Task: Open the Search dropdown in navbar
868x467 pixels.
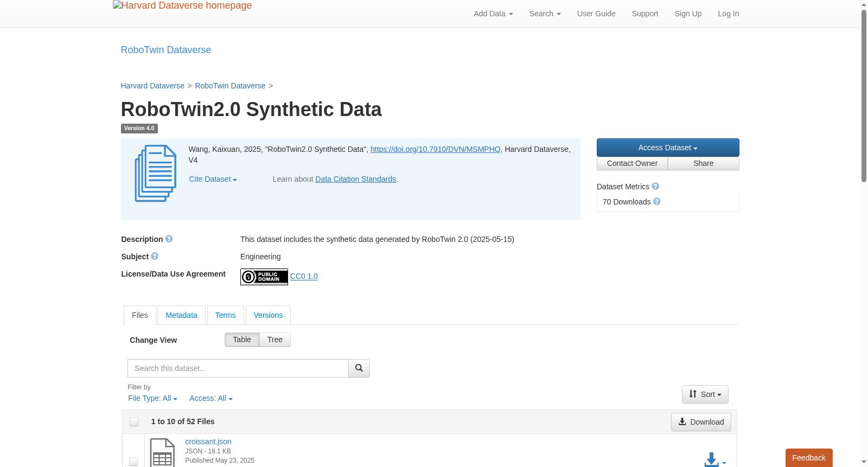Action: (x=545, y=14)
